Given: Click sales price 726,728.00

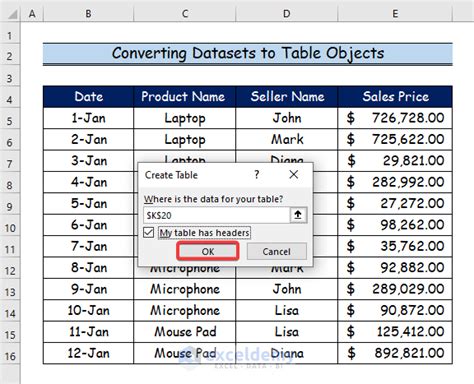Looking at the screenshot, I should pos(395,118).
